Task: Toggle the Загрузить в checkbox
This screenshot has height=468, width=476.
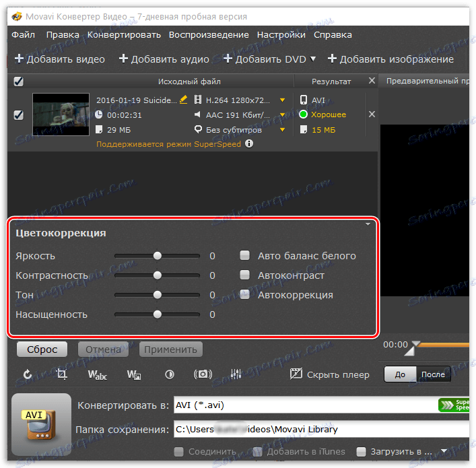Action: click(x=361, y=452)
